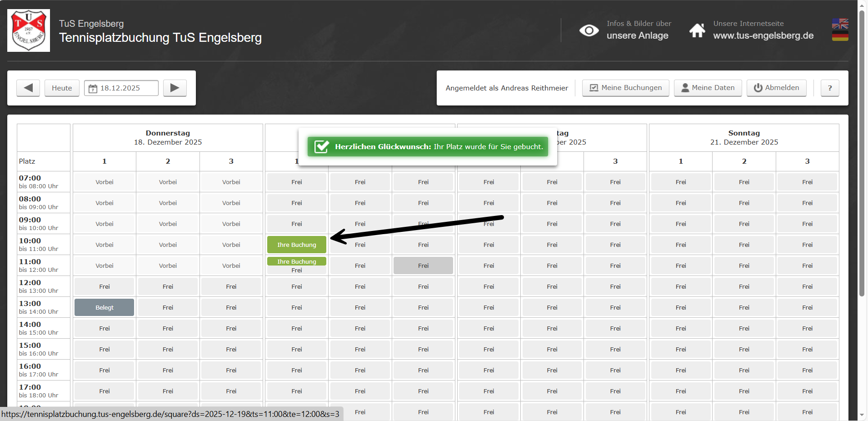Click the eye icon for facility info

coord(589,30)
